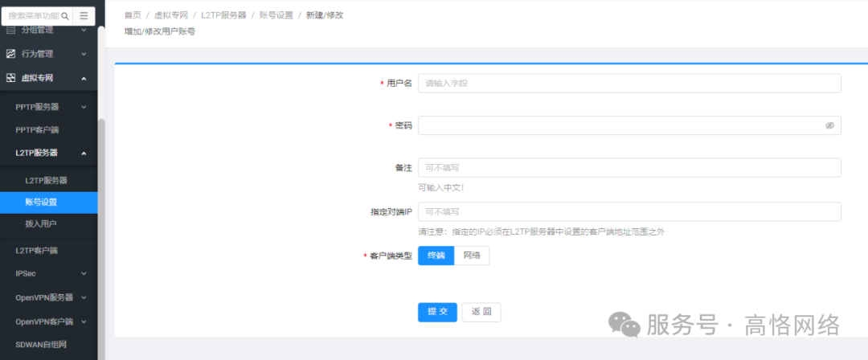Click the 新建/修改 breadcrumb text
The width and height of the screenshot is (868, 360).
pyautogui.click(x=325, y=15)
